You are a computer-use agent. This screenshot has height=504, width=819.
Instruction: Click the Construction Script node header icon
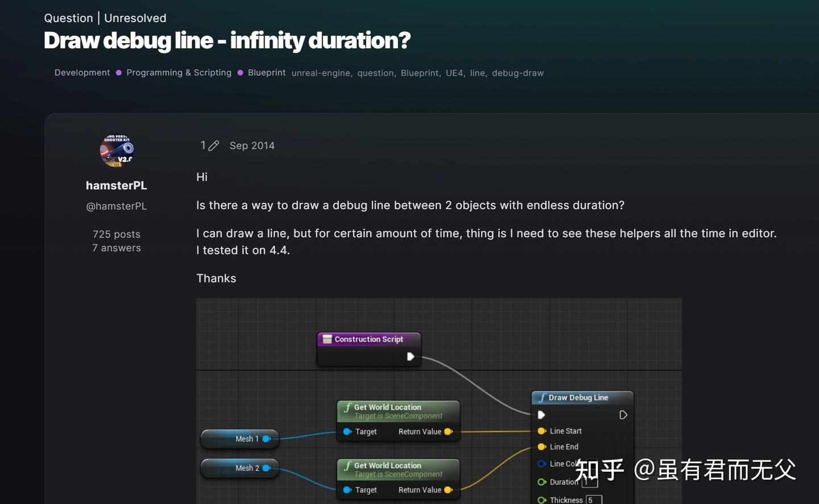coord(327,339)
